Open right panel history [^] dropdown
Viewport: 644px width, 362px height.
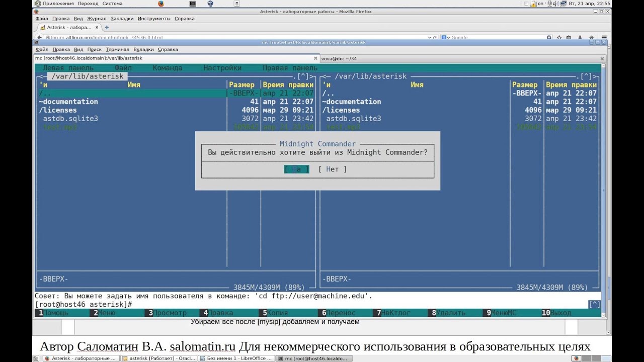(x=586, y=76)
